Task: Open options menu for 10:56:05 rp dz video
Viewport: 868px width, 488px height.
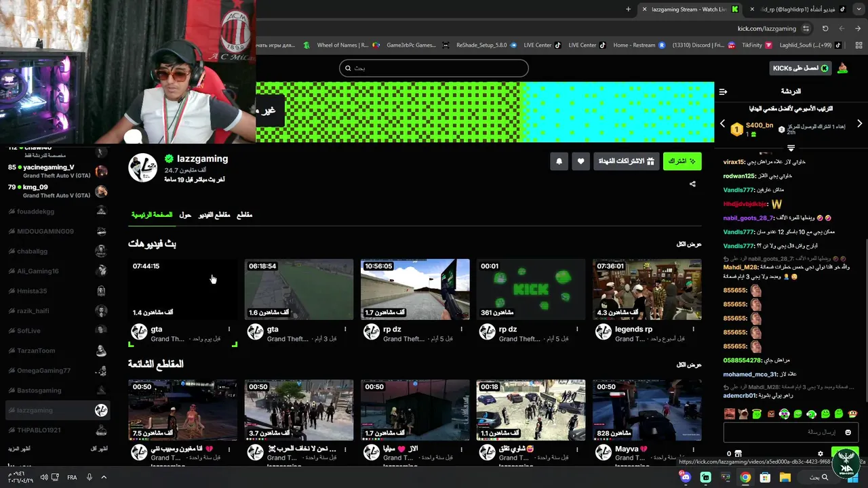Action: tap(461, 329)
